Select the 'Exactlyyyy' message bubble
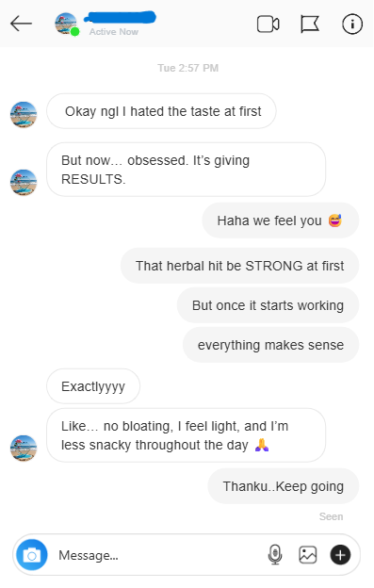The height and width of the screenshot is (588, 374). point(93,386)
